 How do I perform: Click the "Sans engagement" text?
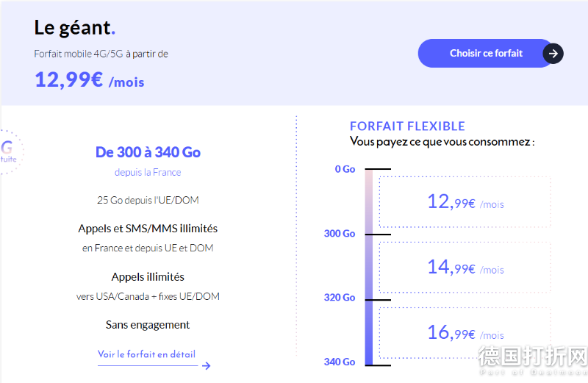(x=148, y=325)
